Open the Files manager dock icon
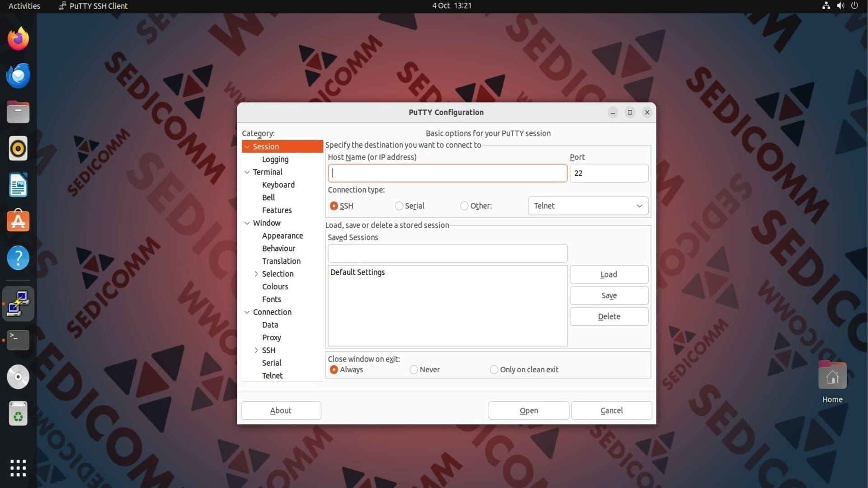The height and width of the screenshot is (488, 868). (18, 112)
